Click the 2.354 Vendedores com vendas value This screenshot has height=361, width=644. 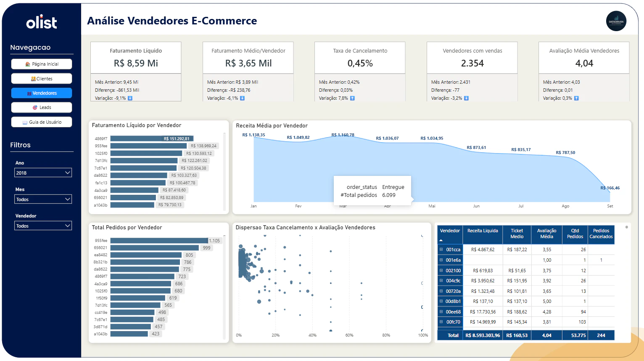pyautogui.click(x=472, y=64)
